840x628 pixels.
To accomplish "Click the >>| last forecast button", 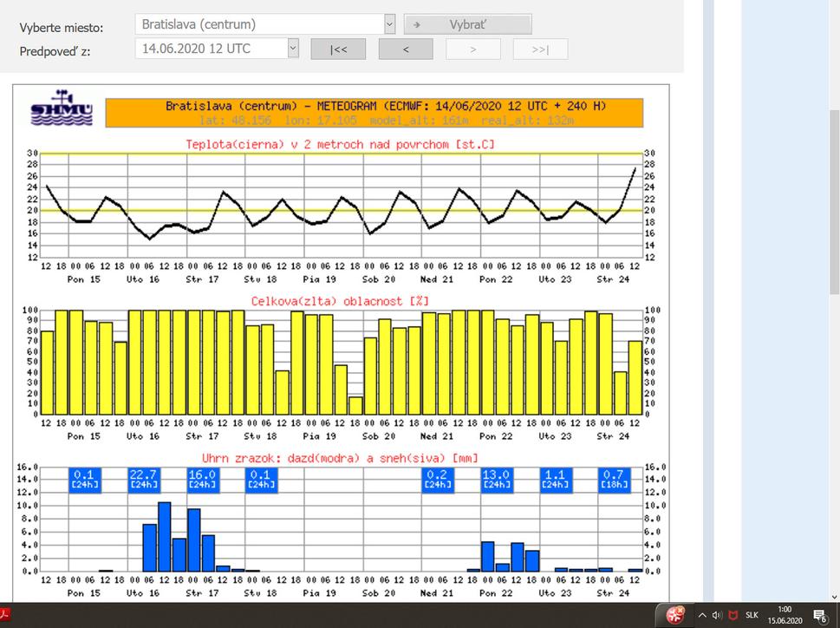I will 541,49.
